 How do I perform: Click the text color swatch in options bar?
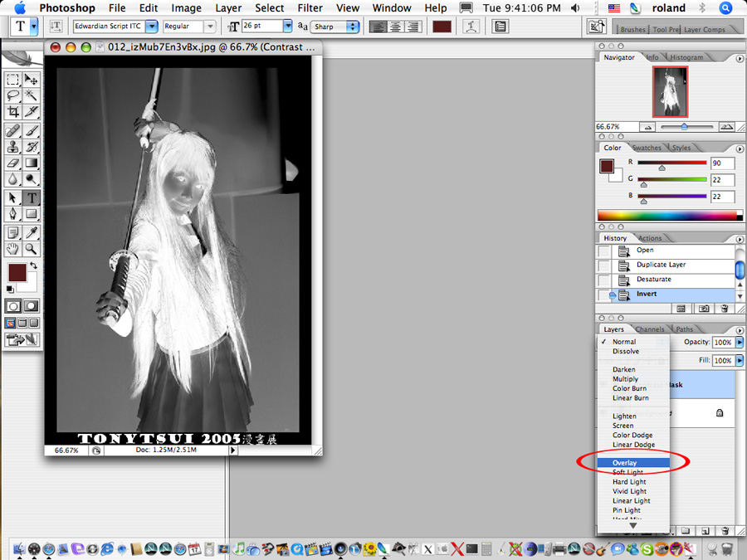pos(442,27)
